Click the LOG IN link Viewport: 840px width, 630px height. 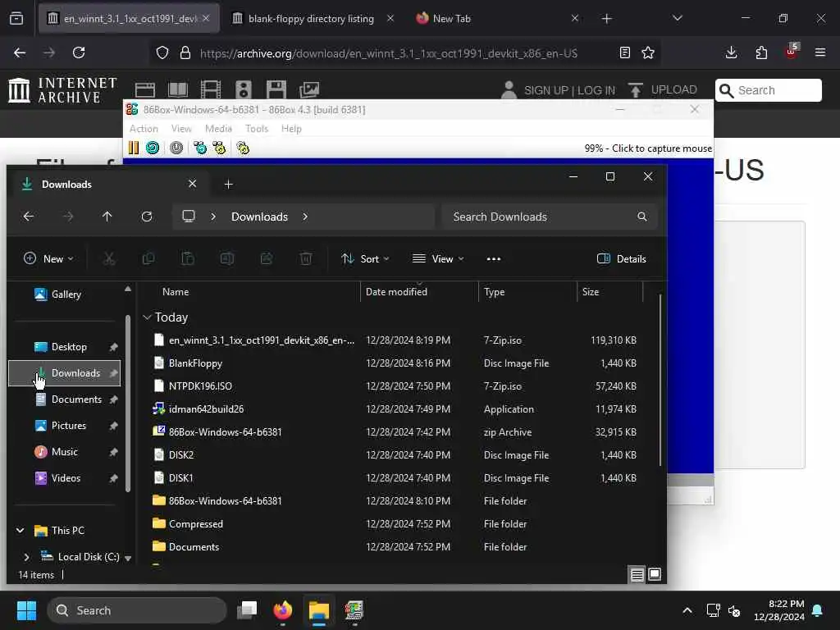(596, 90)
